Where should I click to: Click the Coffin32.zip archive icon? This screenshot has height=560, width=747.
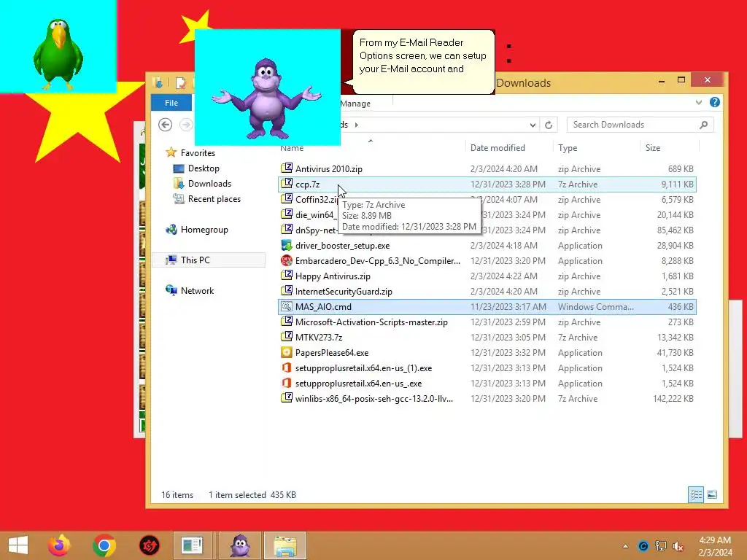(286, 198)
